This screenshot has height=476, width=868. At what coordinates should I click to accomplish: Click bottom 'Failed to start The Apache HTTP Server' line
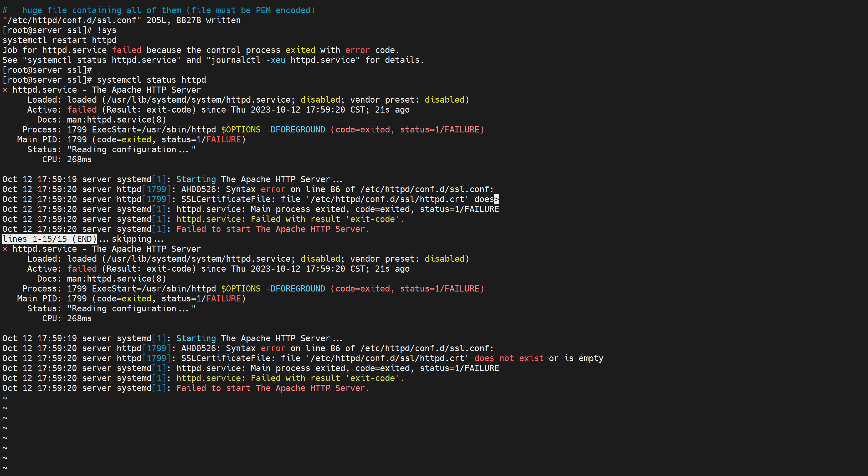click(273, 388)
